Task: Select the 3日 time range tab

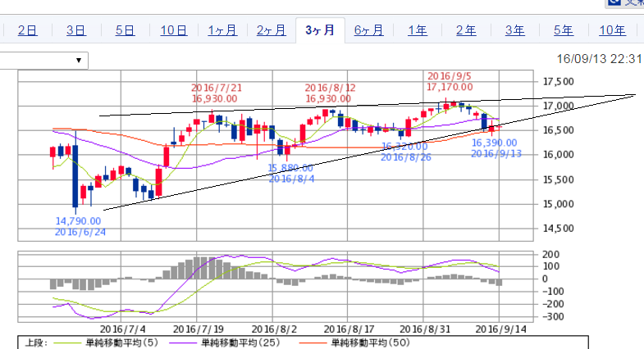Action: [75, 30]
